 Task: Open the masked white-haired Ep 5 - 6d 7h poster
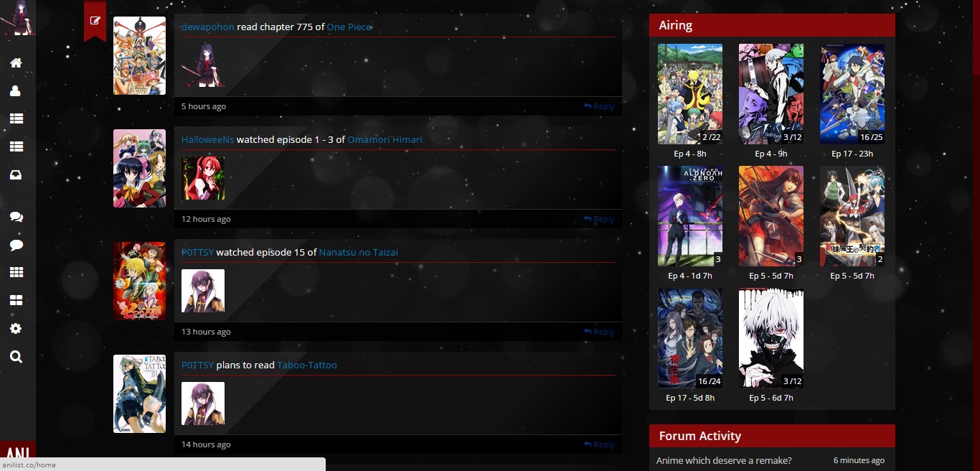(x=771, y=338)
